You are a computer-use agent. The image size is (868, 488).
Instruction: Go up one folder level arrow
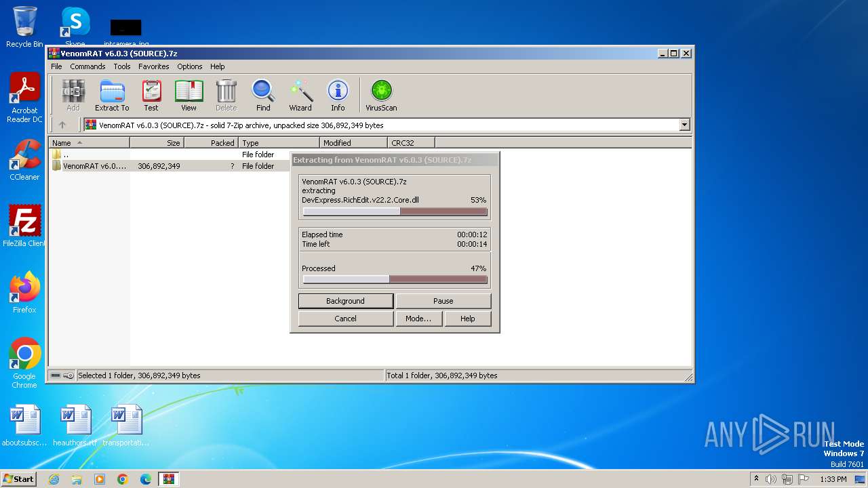point(62,125)
